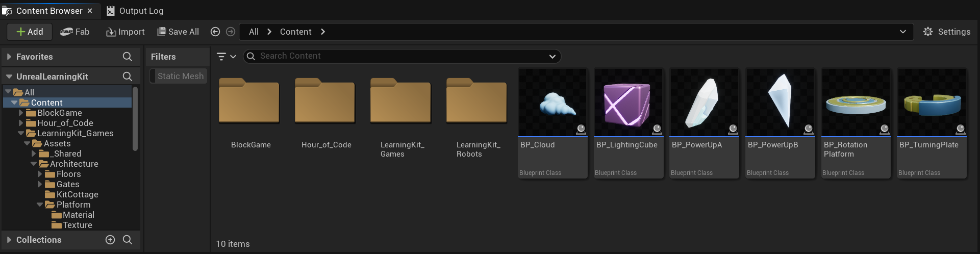
Task: Open Content Browser Settings
Action: pos(947,32)
